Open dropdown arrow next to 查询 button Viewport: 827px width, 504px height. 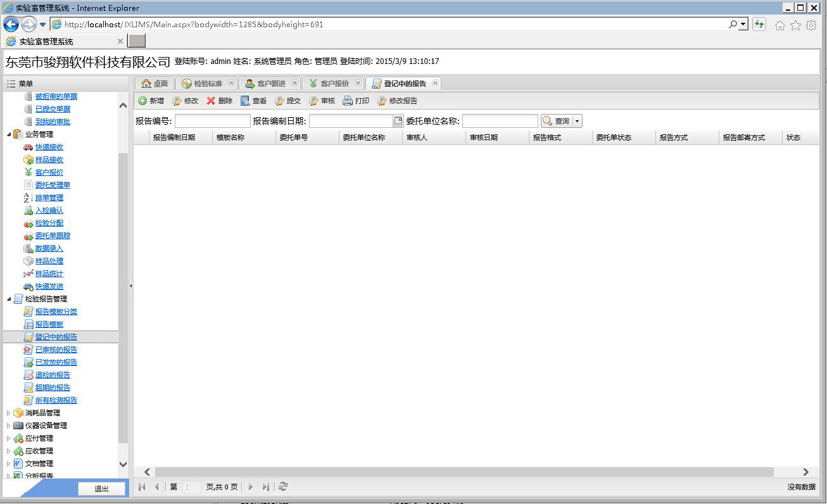(577, 121)
